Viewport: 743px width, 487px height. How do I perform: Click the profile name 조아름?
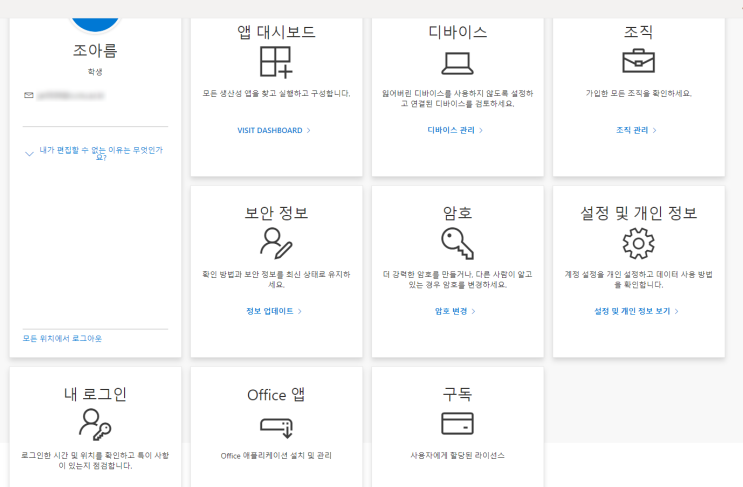(95, 50)
